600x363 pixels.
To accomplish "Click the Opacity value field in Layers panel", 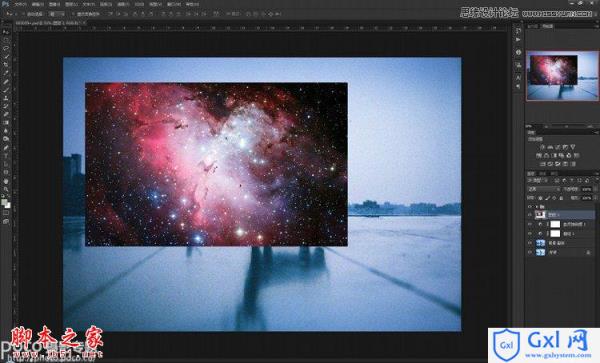I will click(x=587, y=189).
